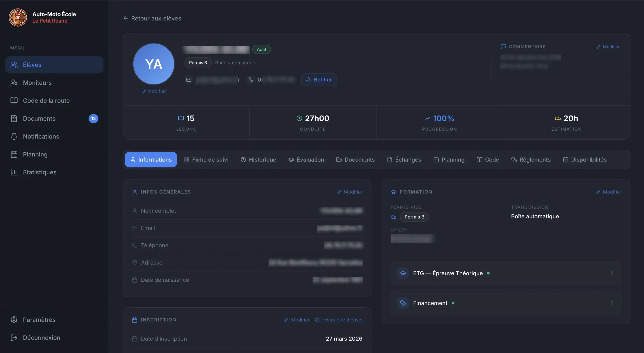This screenshot has height=353, width=644.
Task: Click the sidebar Planning calendar icon
Action: pyautogui.click(x=14, y=154)
